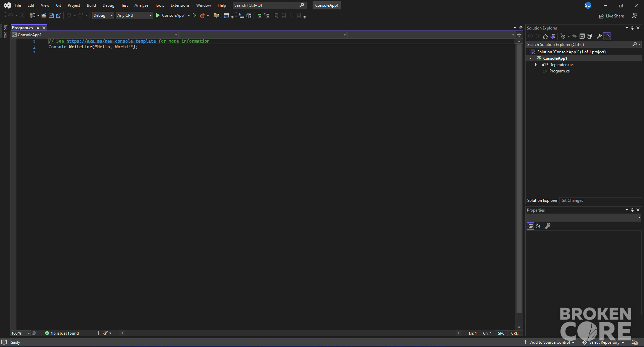Start ConsoleApp1 without debugging via the outlined play icon
644x347 pixels.
coord(194,15)
